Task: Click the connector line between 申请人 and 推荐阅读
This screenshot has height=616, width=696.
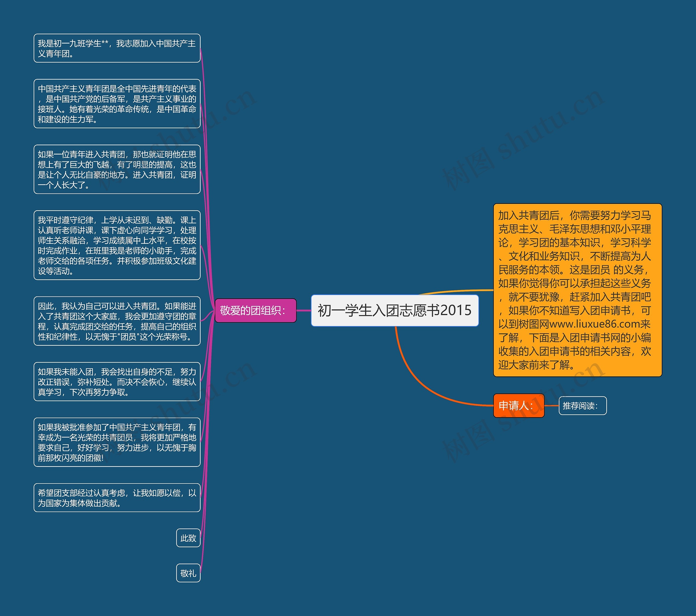Action: click(552, 406)
